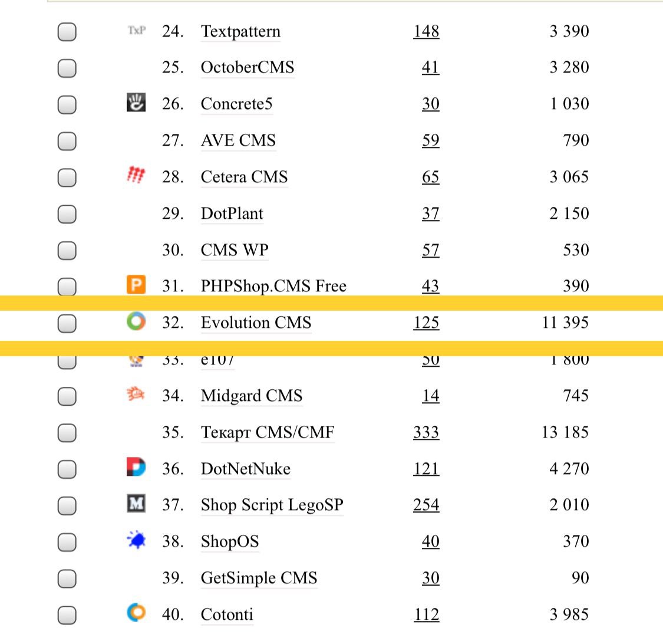Click Cetera CMS site count 65
663x644 pixels.
coord(430,176)
